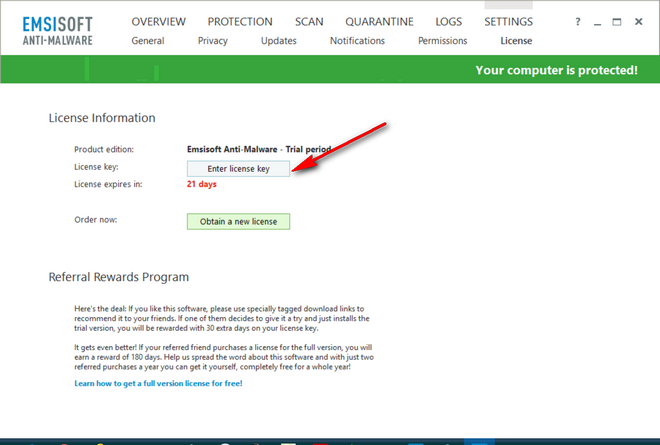Open Privacy settings sub-tab
660x445 pixels.
click(x=213, y=41)
